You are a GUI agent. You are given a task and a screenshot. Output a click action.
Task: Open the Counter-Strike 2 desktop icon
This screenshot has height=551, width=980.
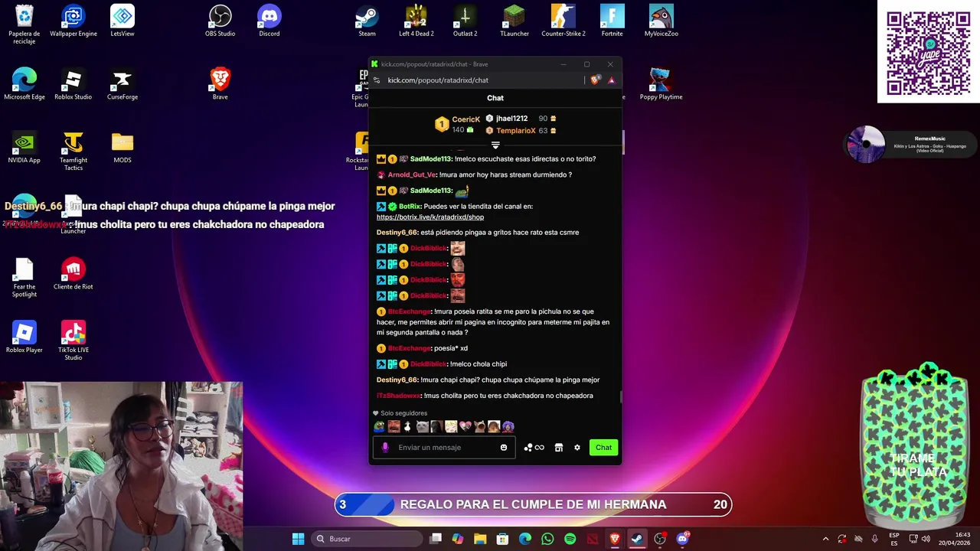click(x=563, y=21)
